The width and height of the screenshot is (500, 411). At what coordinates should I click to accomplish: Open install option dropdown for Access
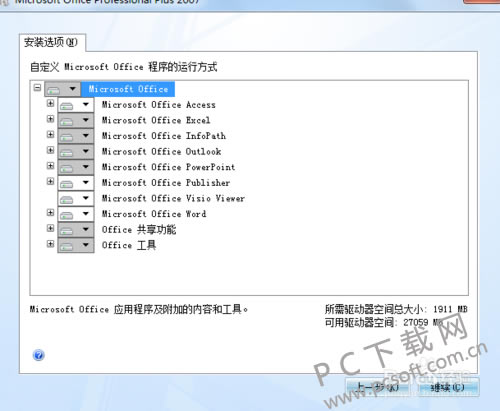pos(76,105)
